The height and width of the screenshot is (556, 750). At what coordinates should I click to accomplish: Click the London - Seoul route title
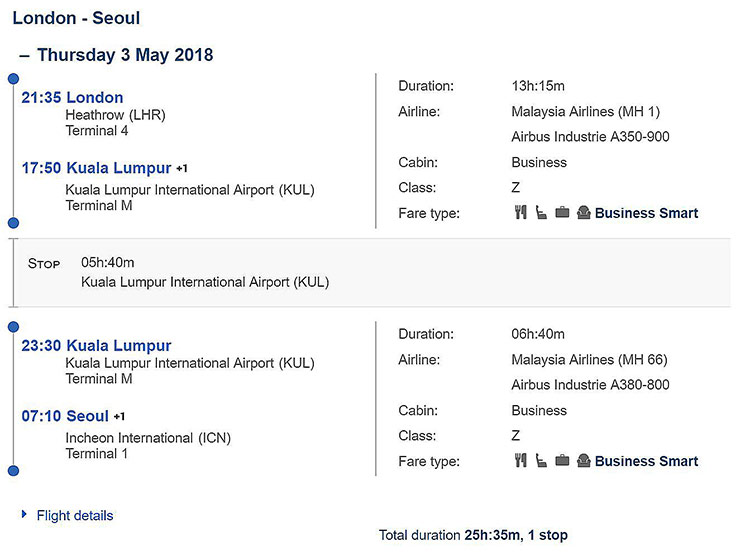point(76,18)
